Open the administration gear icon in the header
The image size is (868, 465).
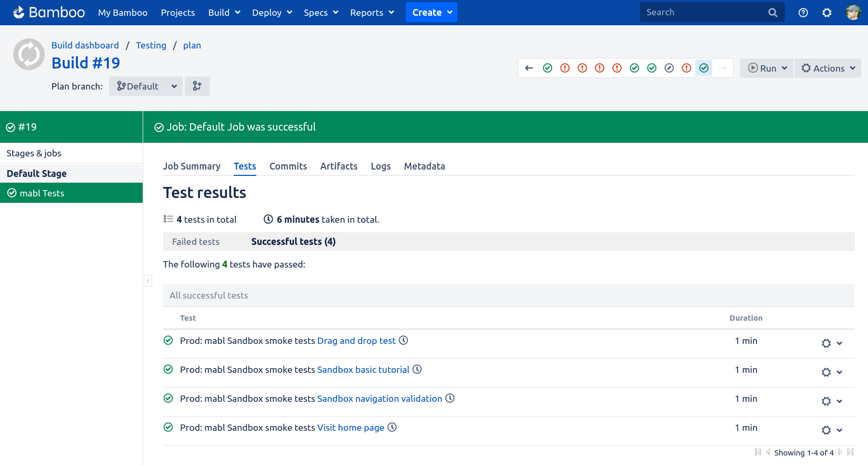827,13
